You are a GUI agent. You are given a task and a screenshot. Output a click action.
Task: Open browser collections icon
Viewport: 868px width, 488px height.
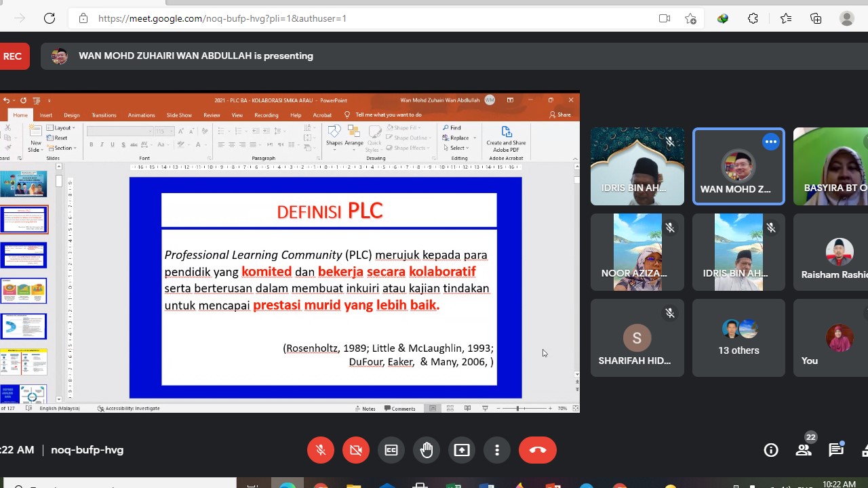[816, 18]
